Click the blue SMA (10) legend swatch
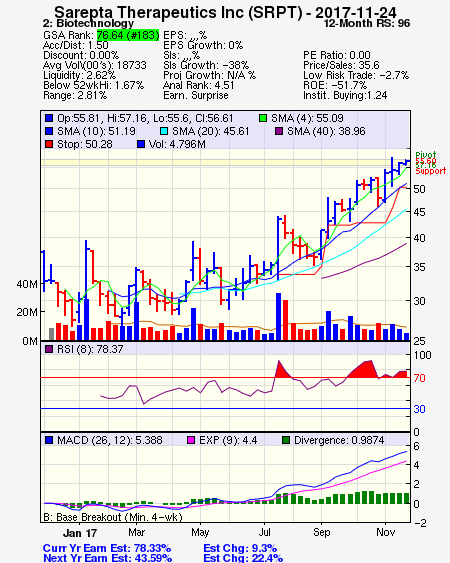Viewport: 450px width, 563px height. point(49,131)
